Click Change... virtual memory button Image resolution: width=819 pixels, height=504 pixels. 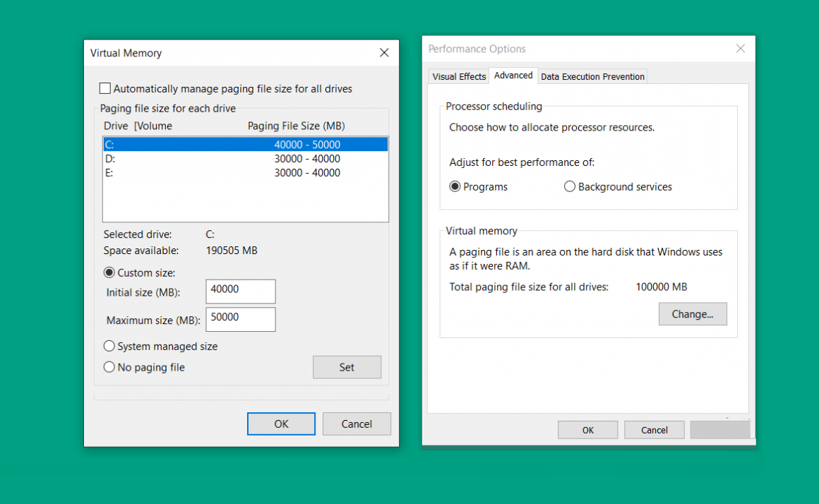coord(693,314)
